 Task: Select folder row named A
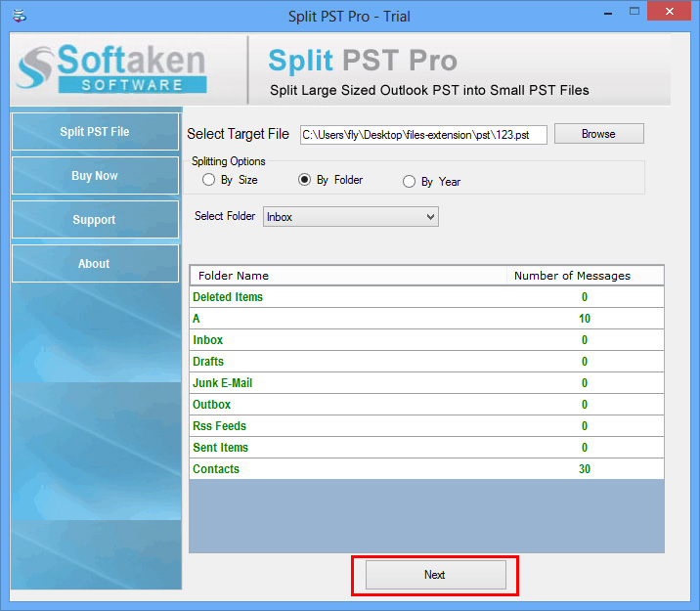[x=426, y=319]
